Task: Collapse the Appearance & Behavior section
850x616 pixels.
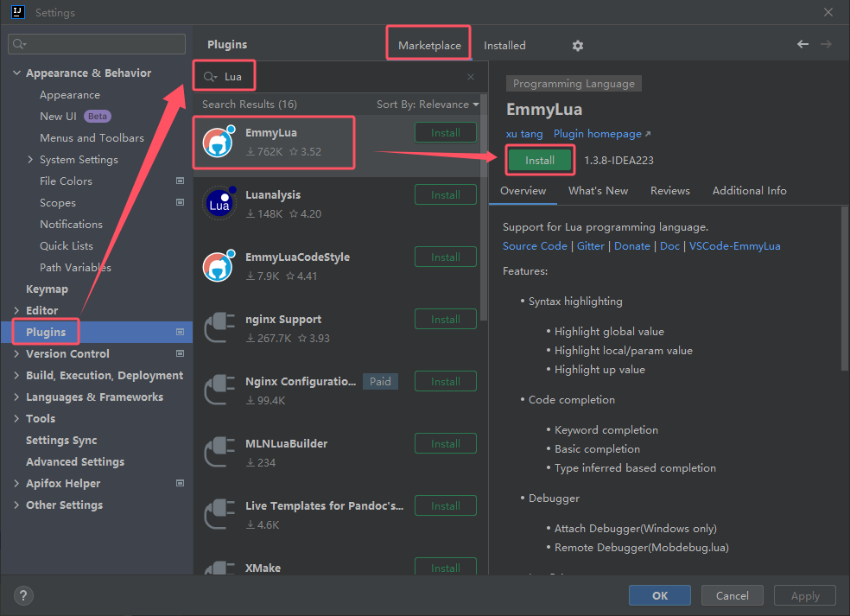Action: (16, 73)
